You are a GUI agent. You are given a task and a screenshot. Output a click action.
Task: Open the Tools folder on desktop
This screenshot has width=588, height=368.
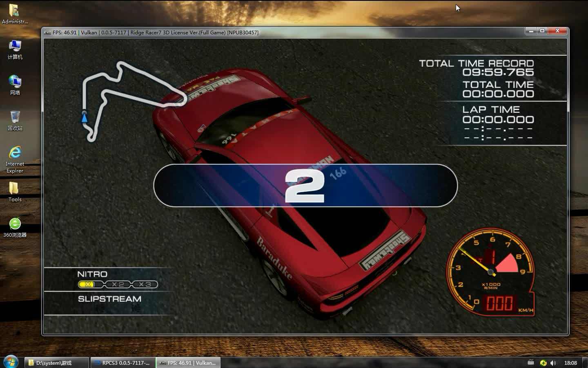15,192
